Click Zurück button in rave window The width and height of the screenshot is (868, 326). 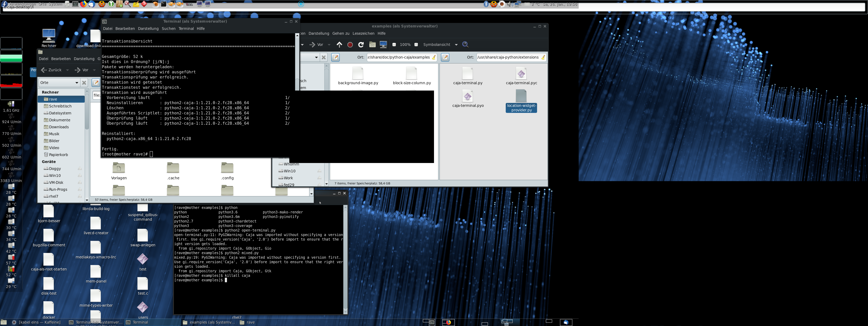[x=51, y=70]
